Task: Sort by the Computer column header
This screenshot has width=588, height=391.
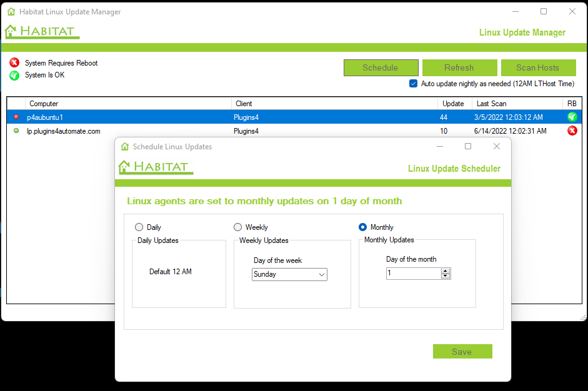Action: [44, 104]
